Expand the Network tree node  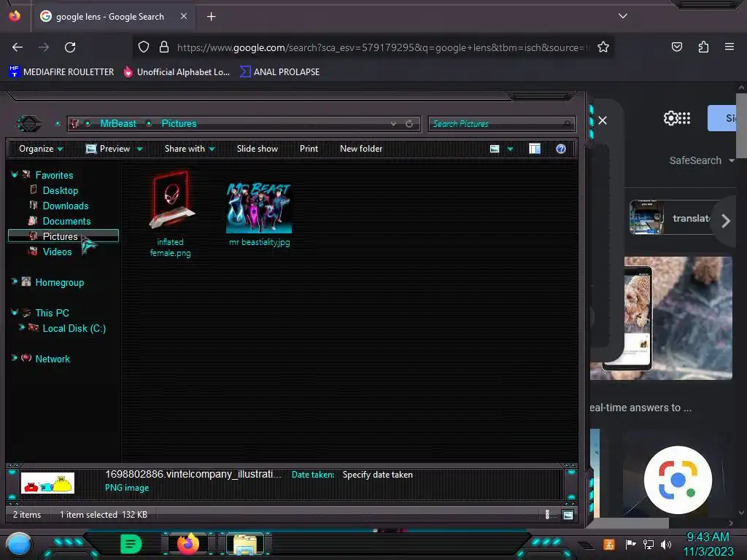click(x=15, y=358)
